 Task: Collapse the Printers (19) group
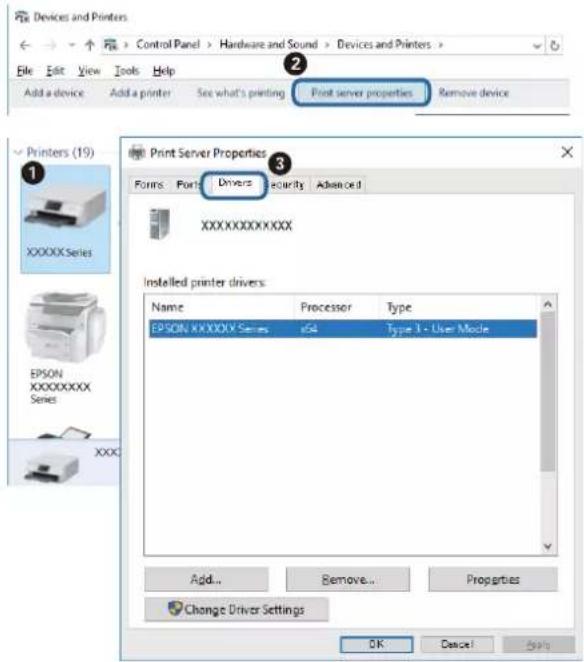18,152
